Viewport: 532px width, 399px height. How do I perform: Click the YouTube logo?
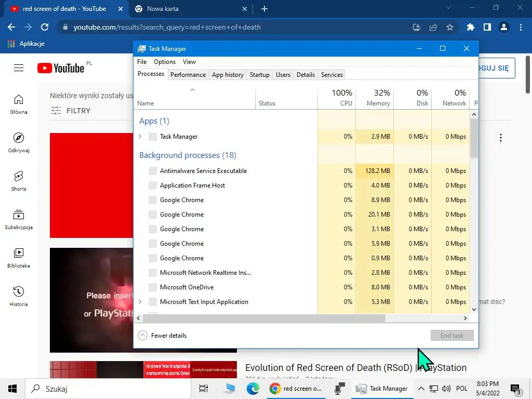[x=61, y=68]
